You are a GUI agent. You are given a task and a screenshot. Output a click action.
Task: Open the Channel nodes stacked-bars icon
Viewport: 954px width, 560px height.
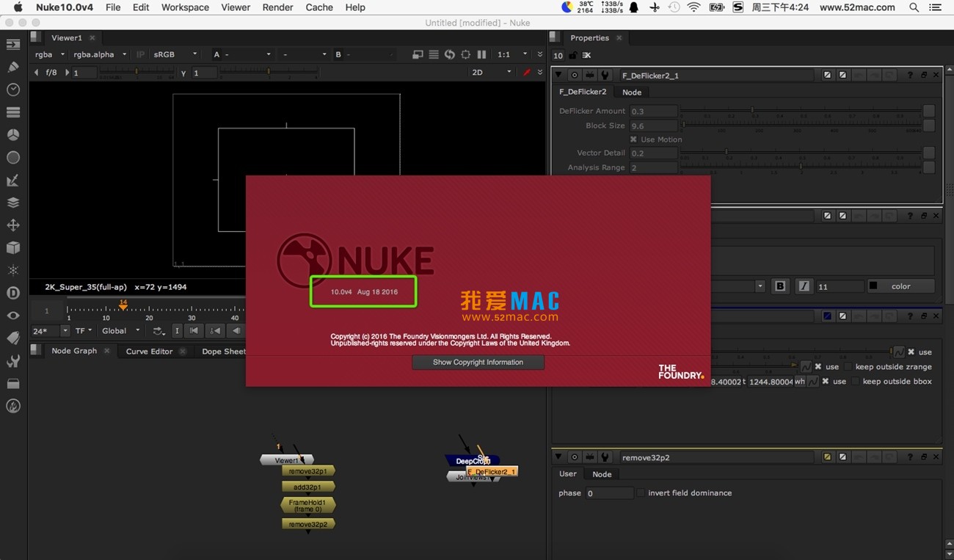pyautogui.click(x=13, y=112)
